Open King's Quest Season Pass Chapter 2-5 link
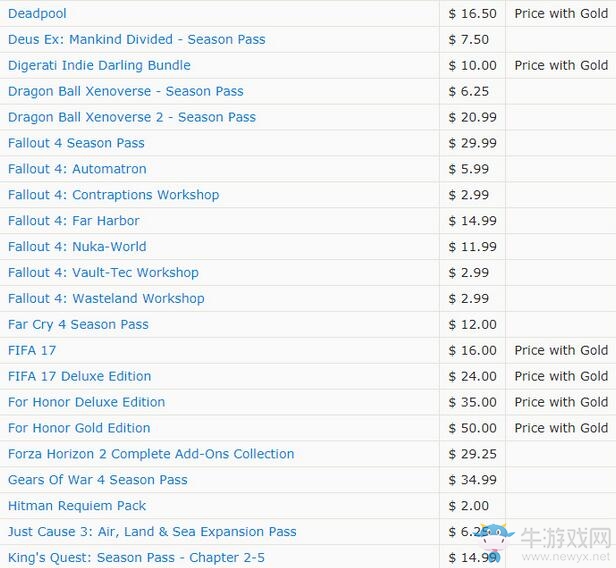The image size is (616, 568). [136, 558]
